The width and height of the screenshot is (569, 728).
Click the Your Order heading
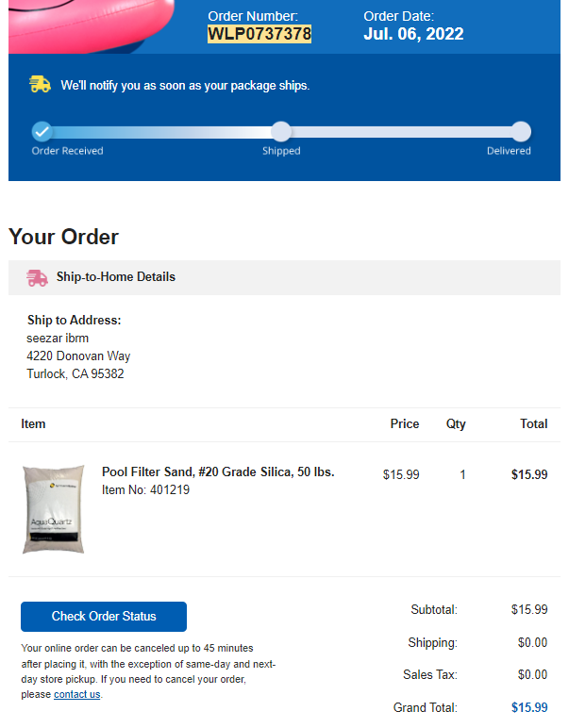(x=63, y=237)
